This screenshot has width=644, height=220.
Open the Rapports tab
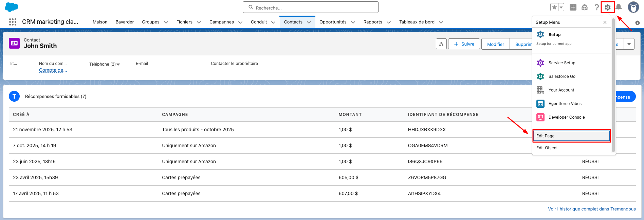pyautogui.click(x=372, y=22)
